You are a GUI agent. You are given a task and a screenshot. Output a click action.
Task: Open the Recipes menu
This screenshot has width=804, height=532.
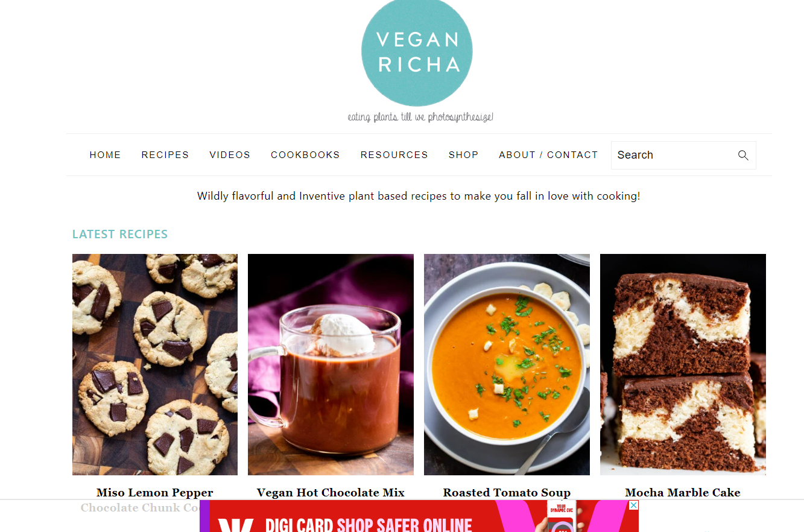(x=165, y=155)
